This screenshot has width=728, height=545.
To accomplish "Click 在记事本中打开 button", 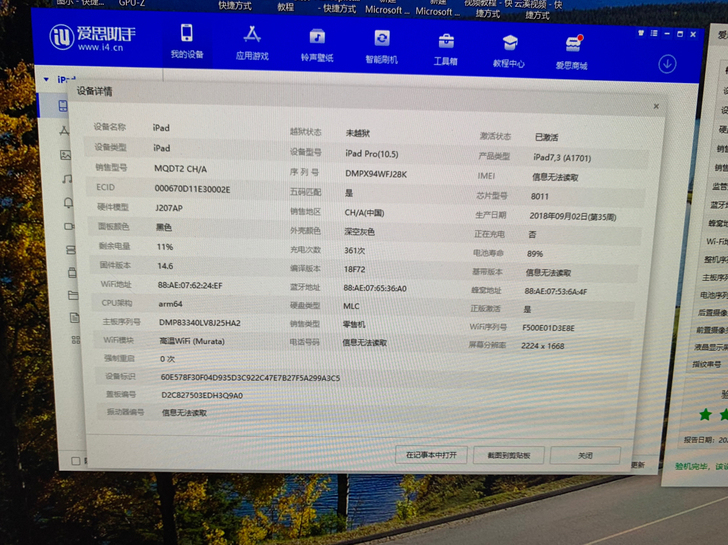I will (x=431, y=455).
